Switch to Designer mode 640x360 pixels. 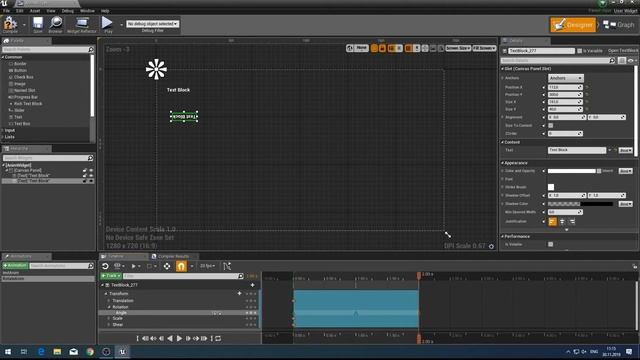coord(573,25)
